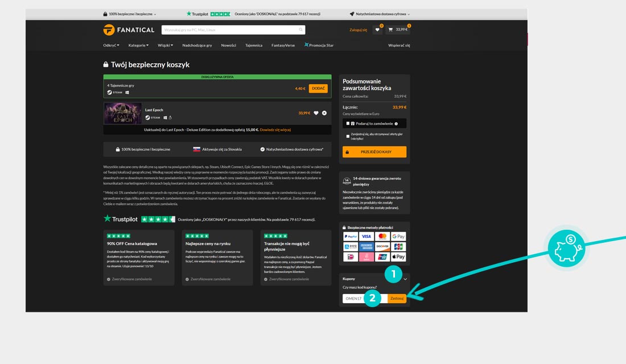
Task: Click the Trustpilot logo in the top bar
Action: coord(197,14)
